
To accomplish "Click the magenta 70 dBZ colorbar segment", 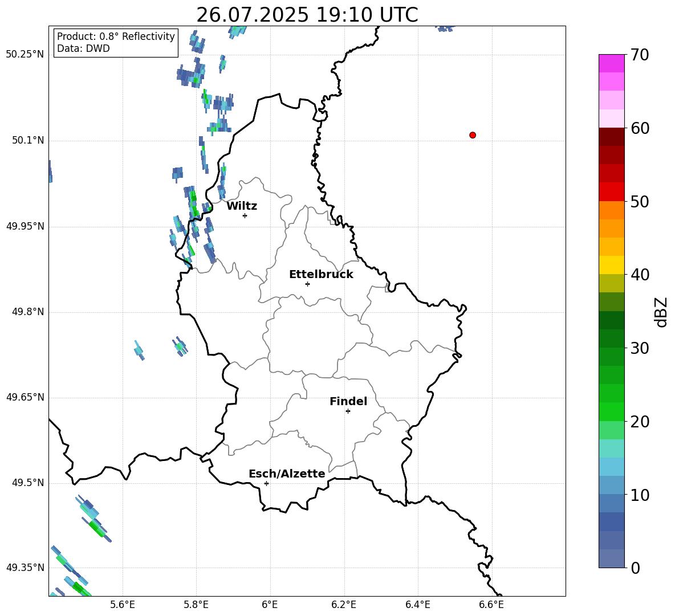I will [x=611, y=63].
